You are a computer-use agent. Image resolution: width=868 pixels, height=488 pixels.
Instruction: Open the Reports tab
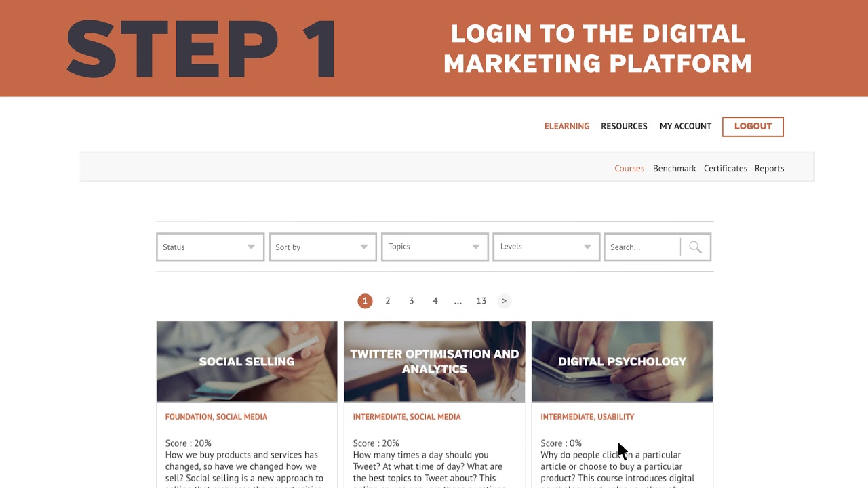click(769, 169)
